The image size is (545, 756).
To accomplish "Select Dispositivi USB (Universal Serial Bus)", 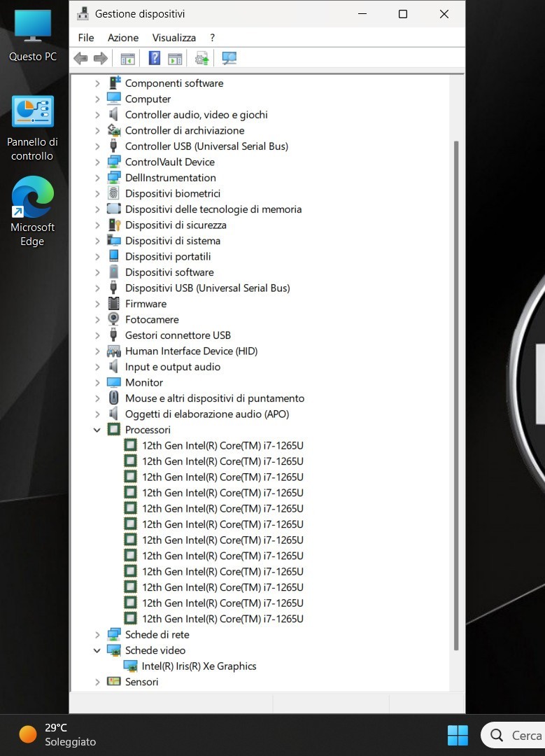I will (x=208, y=288).
